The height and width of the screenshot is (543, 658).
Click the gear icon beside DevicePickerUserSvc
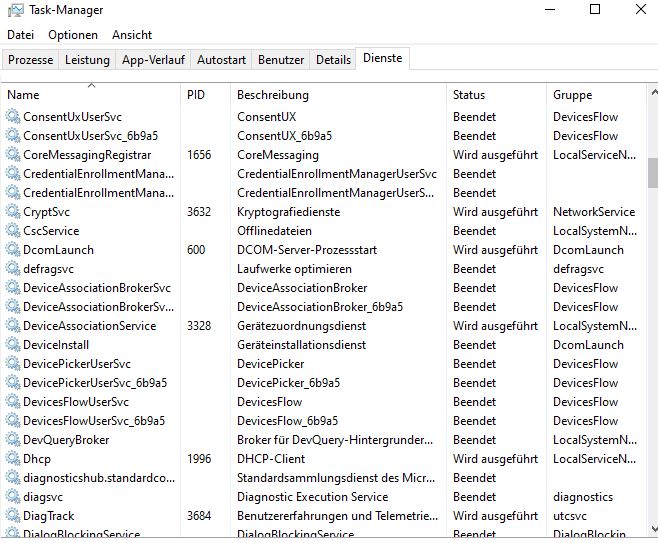coord(13,363)
